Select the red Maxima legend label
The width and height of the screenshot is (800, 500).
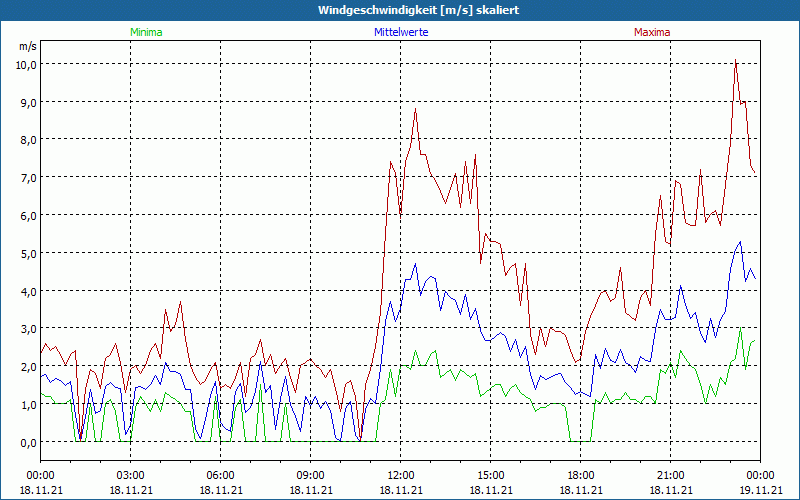click(x=652, y=32)
